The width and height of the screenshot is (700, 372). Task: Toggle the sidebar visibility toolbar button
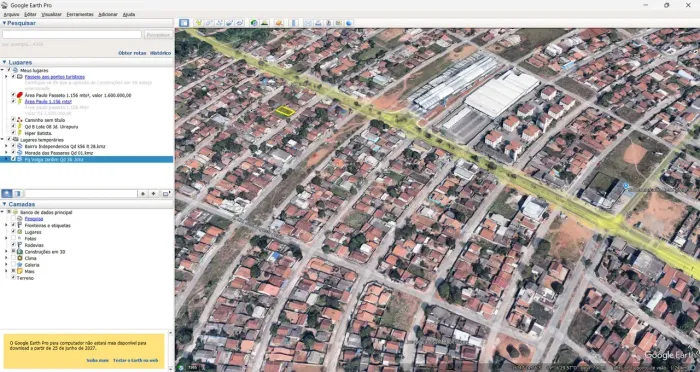coord(184,23)
